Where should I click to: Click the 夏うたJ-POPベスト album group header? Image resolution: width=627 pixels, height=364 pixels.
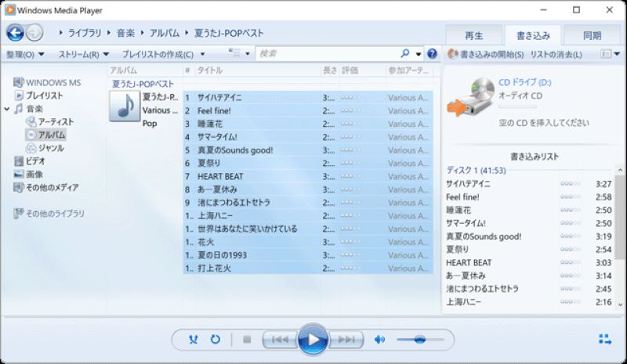[143, 84]
